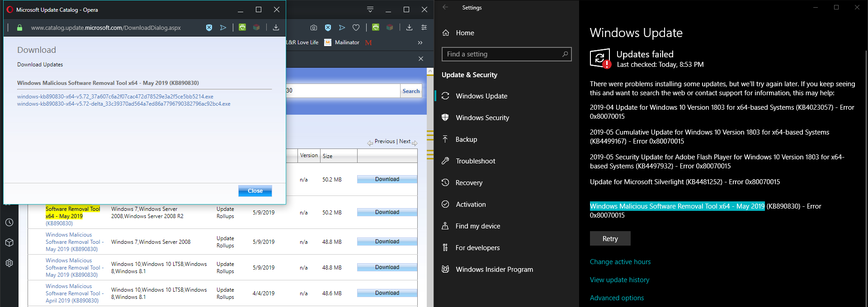Click green printer extension icon in main Opera toolbar
This screenshot has width=868, height=307.
[376, 27]
